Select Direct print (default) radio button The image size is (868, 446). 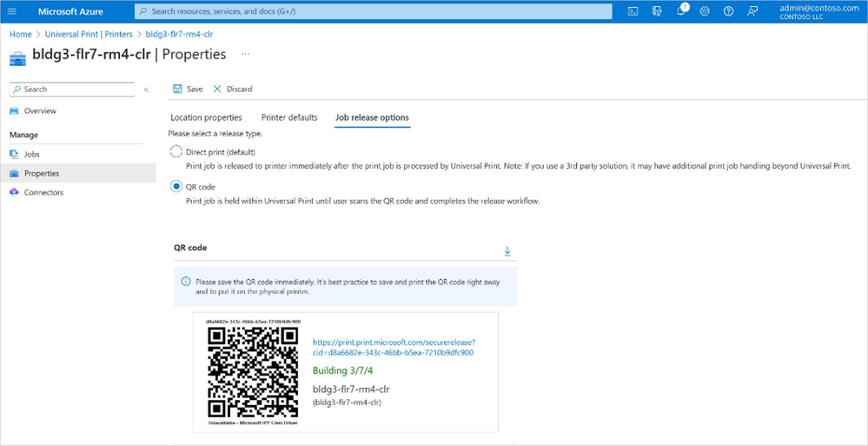click(x=176, y=152)
